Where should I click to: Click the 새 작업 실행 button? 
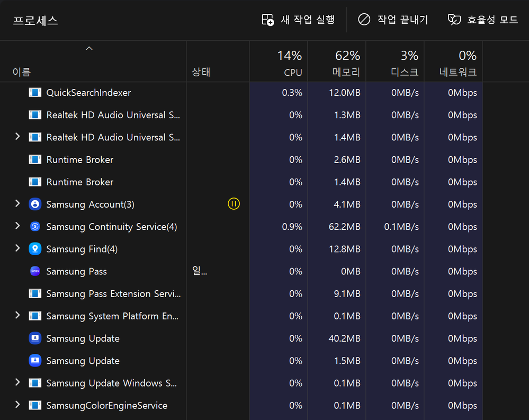click(x=298, y=20)
